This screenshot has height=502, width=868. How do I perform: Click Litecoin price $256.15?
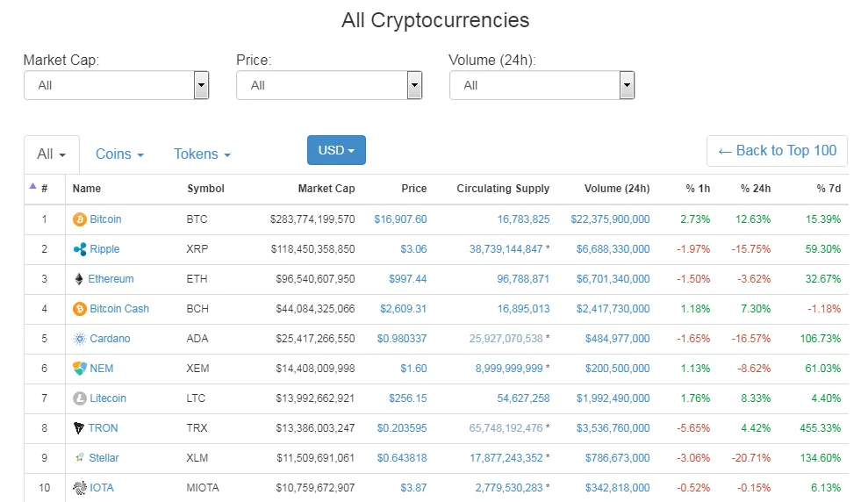407,398
